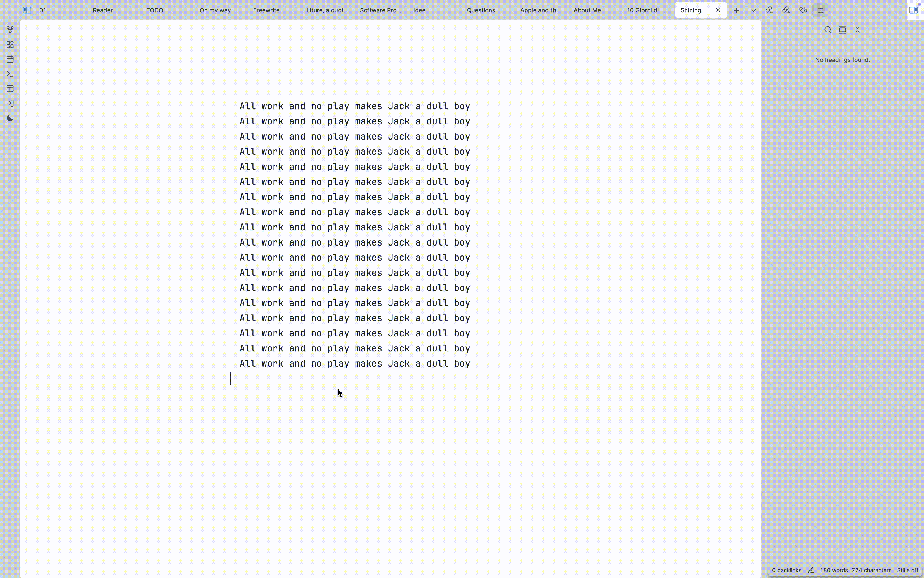
Task: Go to the Idee tab
Action: point(419,10)
